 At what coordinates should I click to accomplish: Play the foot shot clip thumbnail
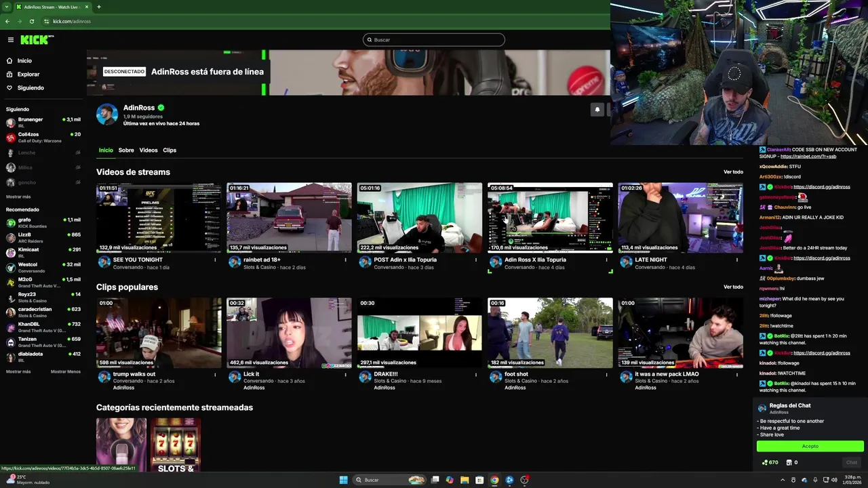pos(550,333)
